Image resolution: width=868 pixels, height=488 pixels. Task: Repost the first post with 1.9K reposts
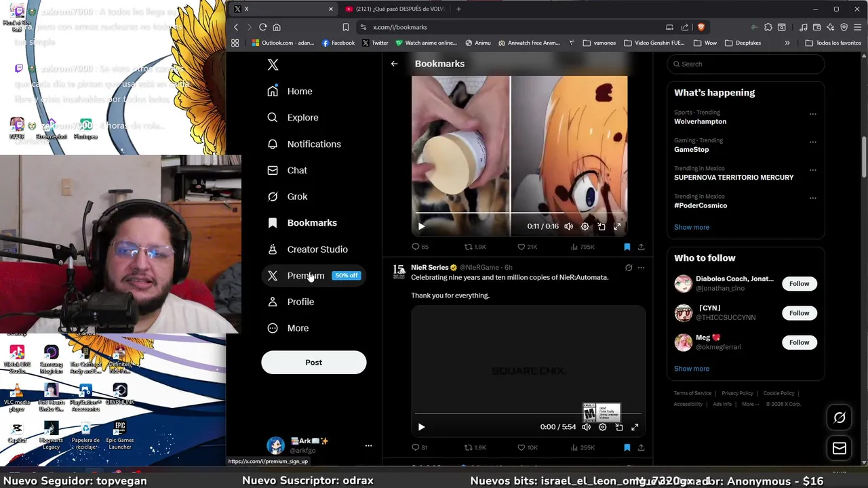pyautogui.click(x=475, y=247)
